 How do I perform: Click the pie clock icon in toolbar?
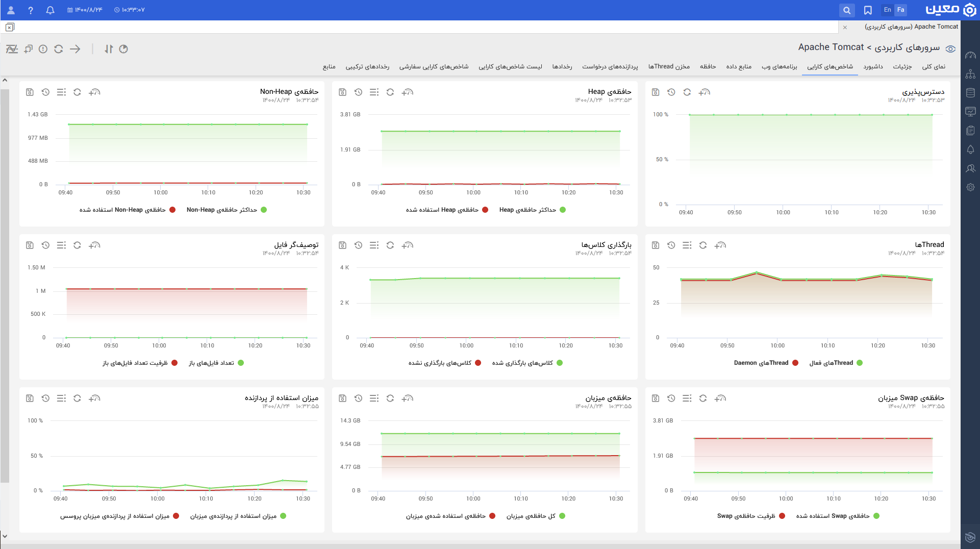123,49
